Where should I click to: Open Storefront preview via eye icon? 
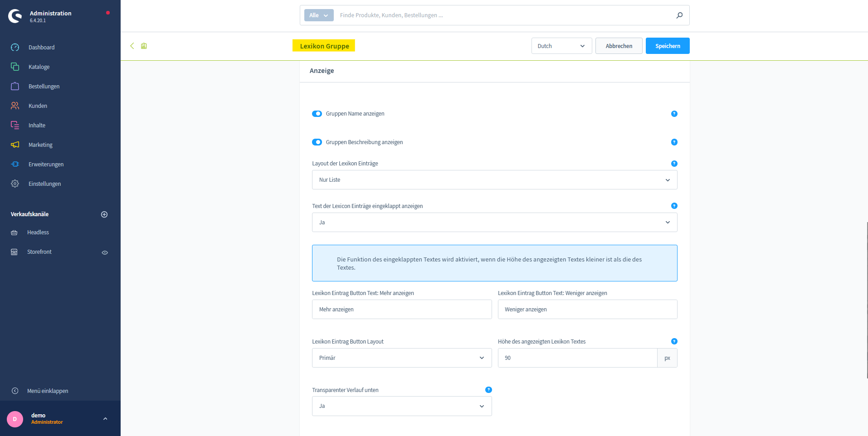(x=105, y=252)
